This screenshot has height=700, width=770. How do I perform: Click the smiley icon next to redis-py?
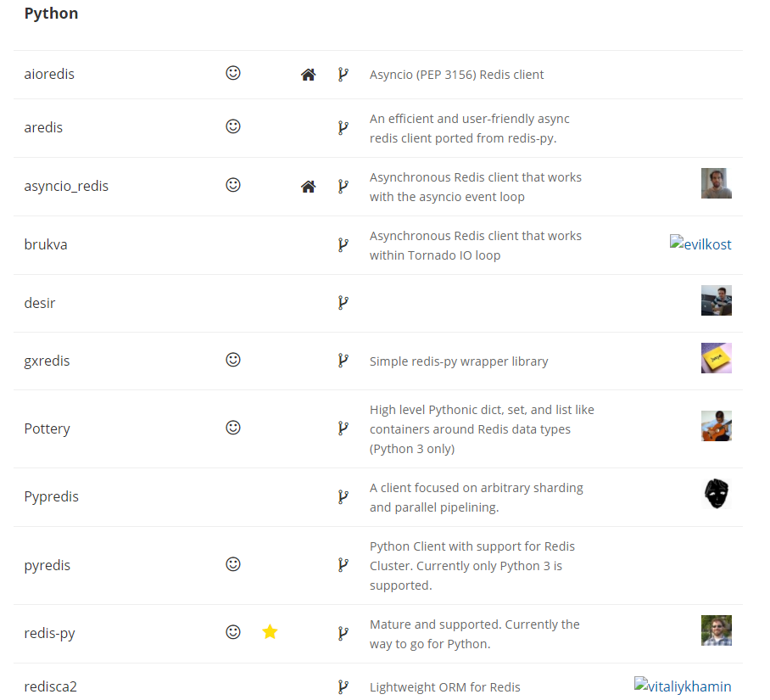coord(232,632)
